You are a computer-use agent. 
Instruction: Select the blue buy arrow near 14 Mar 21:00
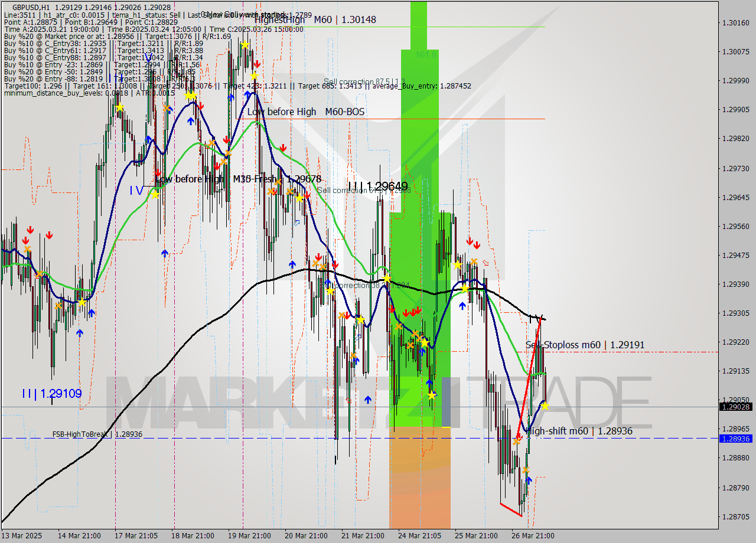79,333
